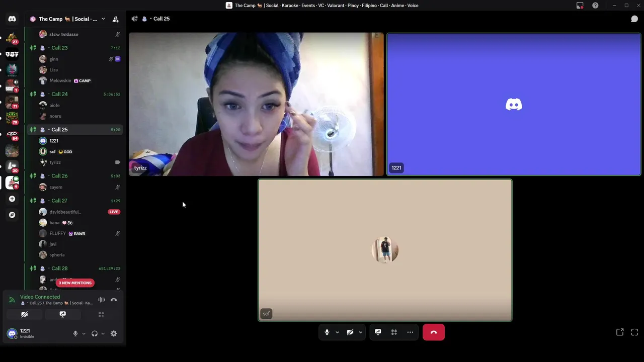Screen dimensions: 644x362
Task: Toggle mute microphone in user panel
Action: (75, 333)
